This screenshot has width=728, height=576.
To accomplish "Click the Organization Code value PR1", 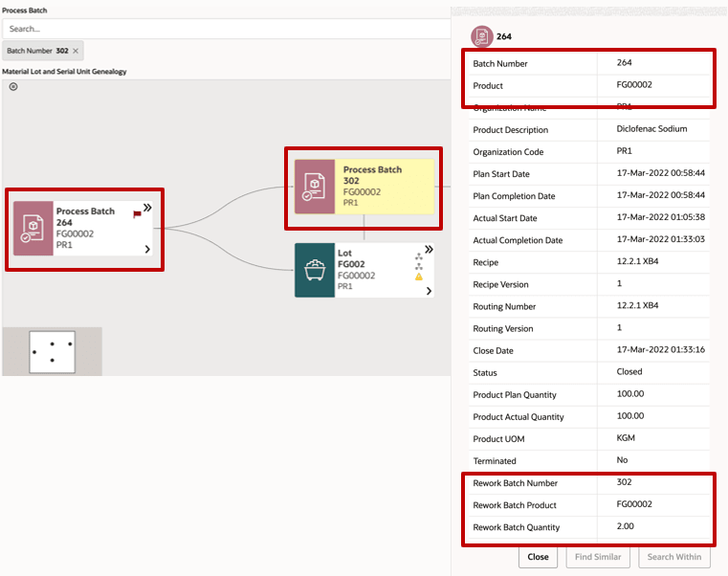I will [624, 151].
